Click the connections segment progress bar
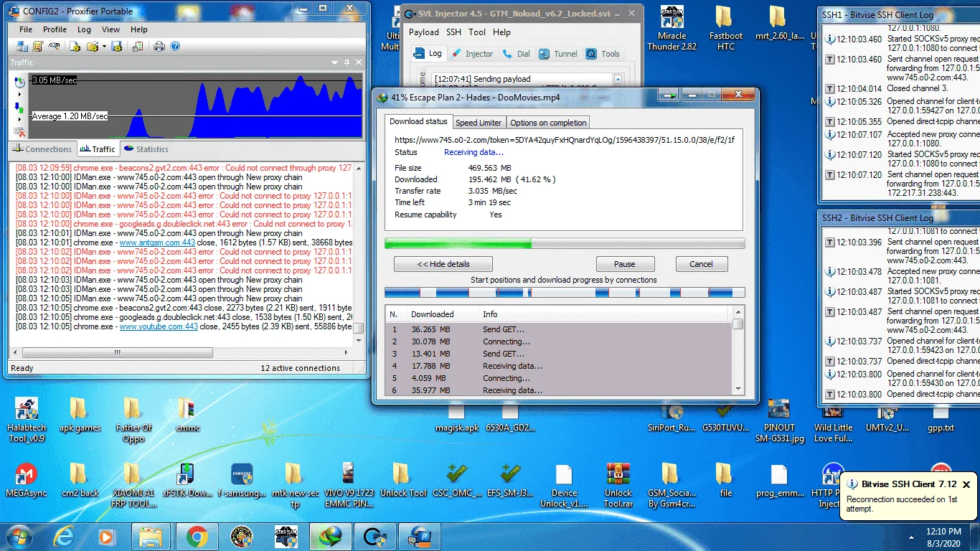The height and width of the screenshot is (551, 980). (565, 293)
